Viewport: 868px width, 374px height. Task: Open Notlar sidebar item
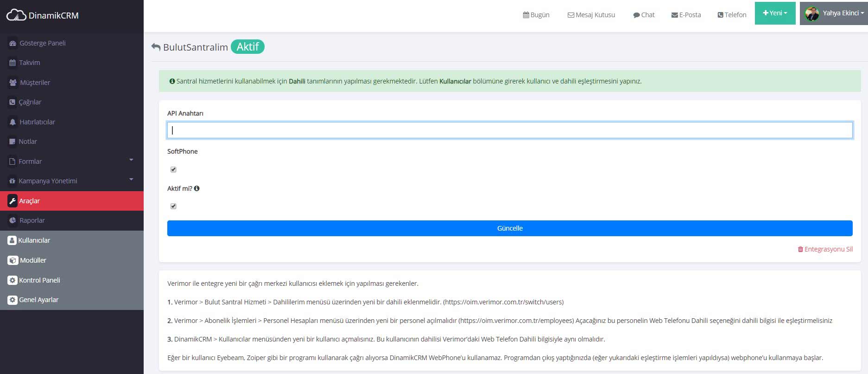point(72,142)
